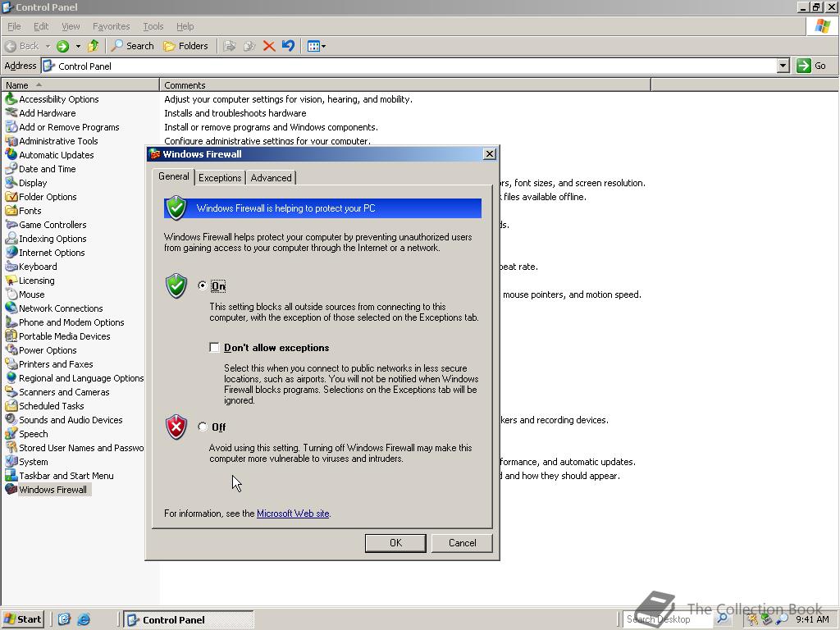This screenshot has width=840, height=630.
Task: Switch to the Advanced tab
Action: [x=271, y=178]
